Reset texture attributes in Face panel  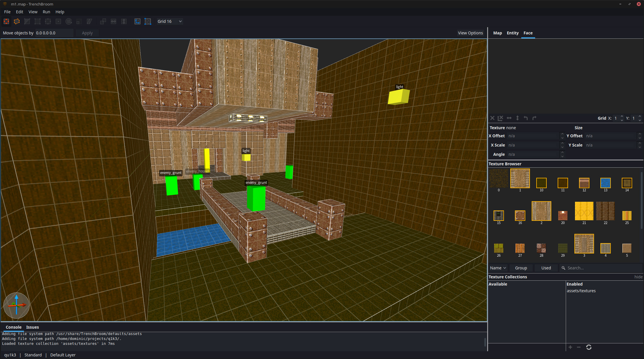tap(492, 118)
